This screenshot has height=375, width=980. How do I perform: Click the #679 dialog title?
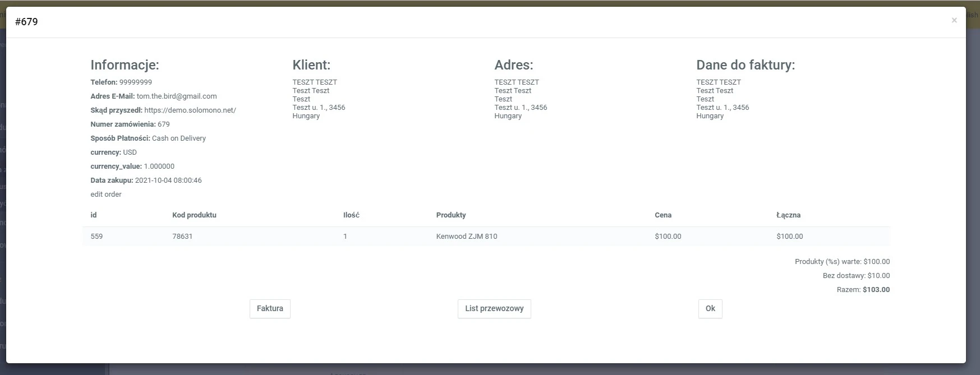pos(26,22)
